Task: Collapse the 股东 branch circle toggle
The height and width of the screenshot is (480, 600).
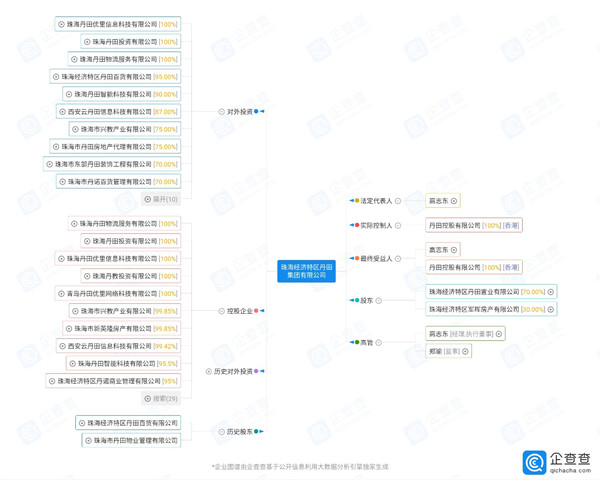Action: (x=378, y=301)
